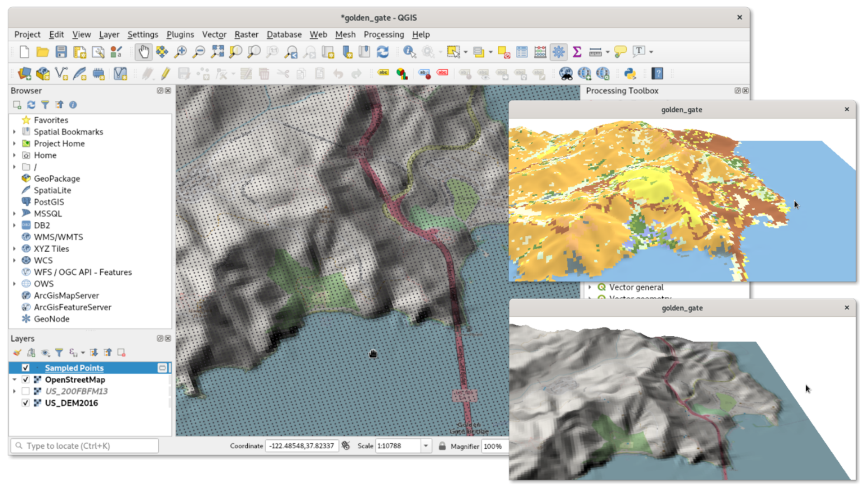Open the Help Contents book icon
The width and height of the screenshot is (868, 488).
tap(657, 74)
